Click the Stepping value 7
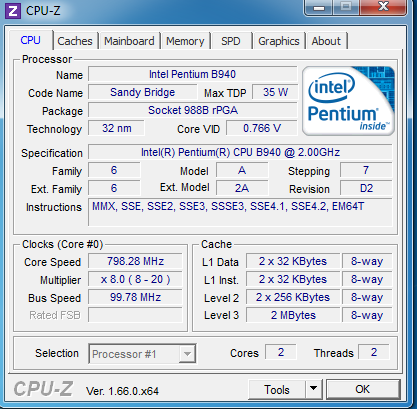The width and height of the screenshot is (417, 409). pyautogui.click(x=366, y=170)
